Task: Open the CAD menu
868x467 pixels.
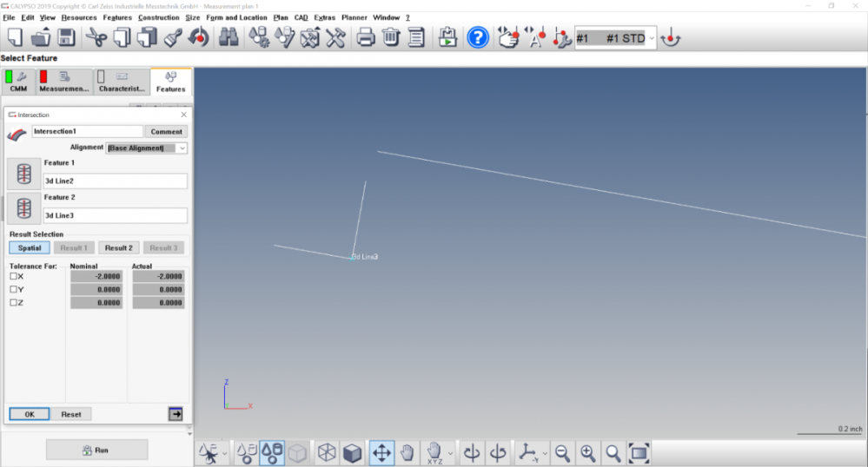Action: pos(301,17)
